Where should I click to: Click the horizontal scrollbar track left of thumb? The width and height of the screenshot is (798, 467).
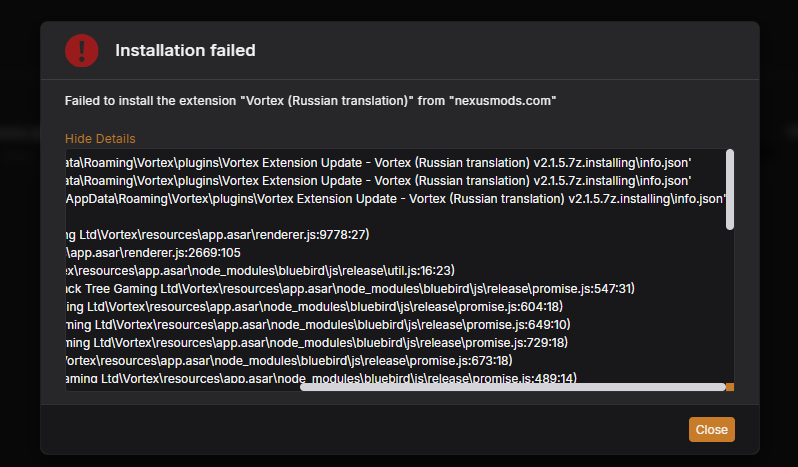[180, 387]
